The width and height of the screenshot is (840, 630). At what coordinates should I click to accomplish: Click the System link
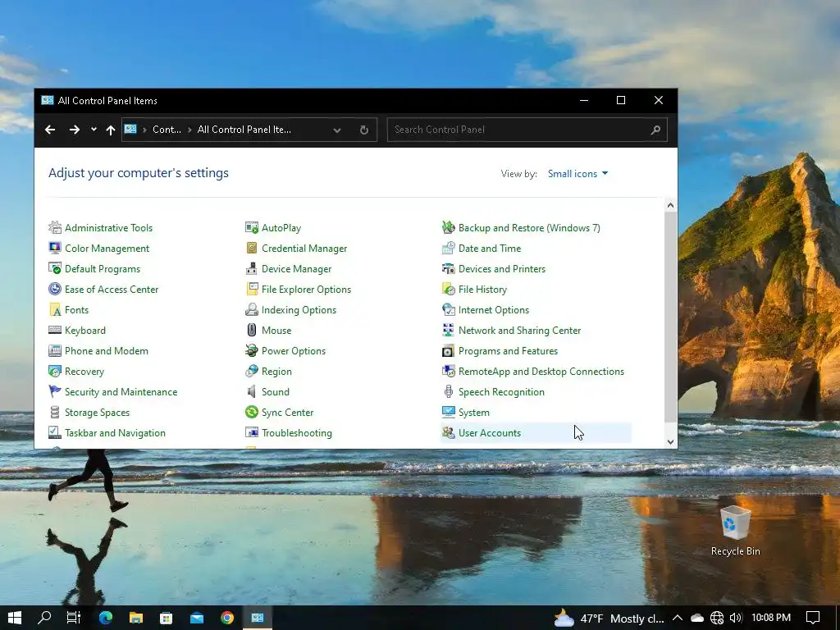474,413
